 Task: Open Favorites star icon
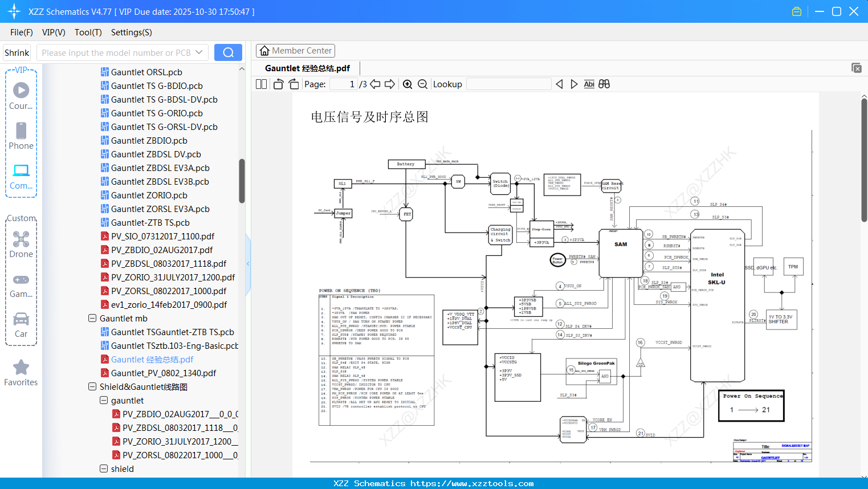pos(21,373)
